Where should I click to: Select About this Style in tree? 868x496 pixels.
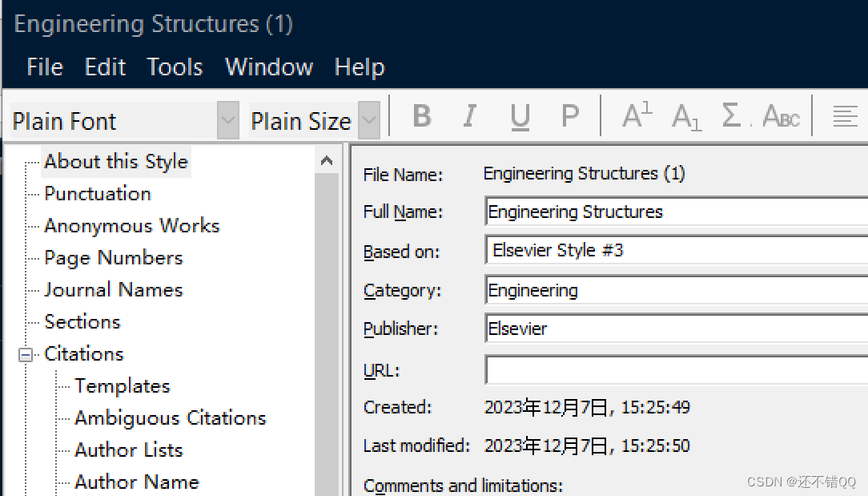click(x=116, y=161)
